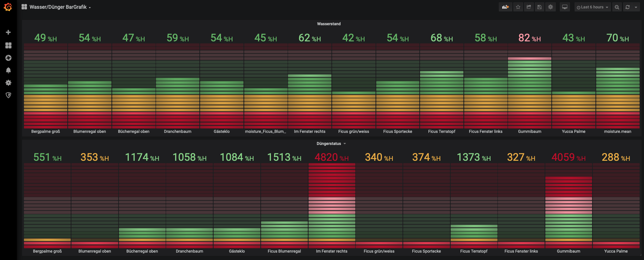Screen dimensions: 644x260
Task: Click the Add panel icon
Action: pyautogui.click(x=505, y=7)
